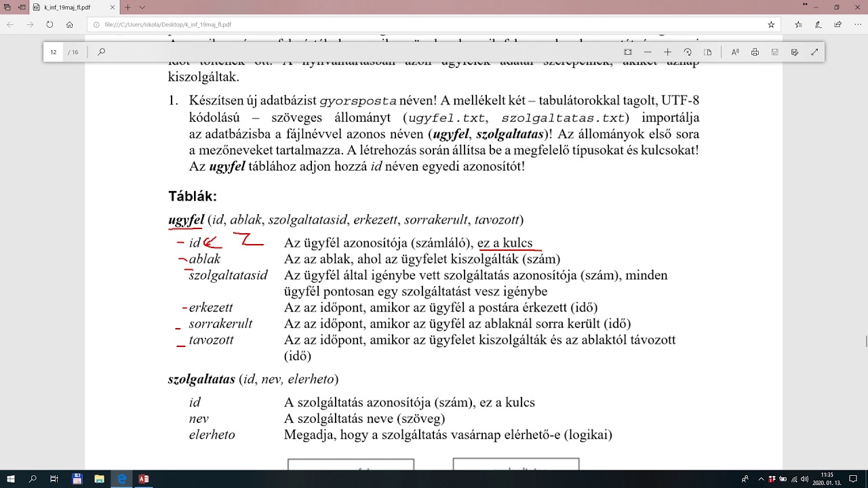Image resolution: width=868 pixels, height=488 pixels.
Task: Click the 'ablak' field name
Action: tap(205, 259)
